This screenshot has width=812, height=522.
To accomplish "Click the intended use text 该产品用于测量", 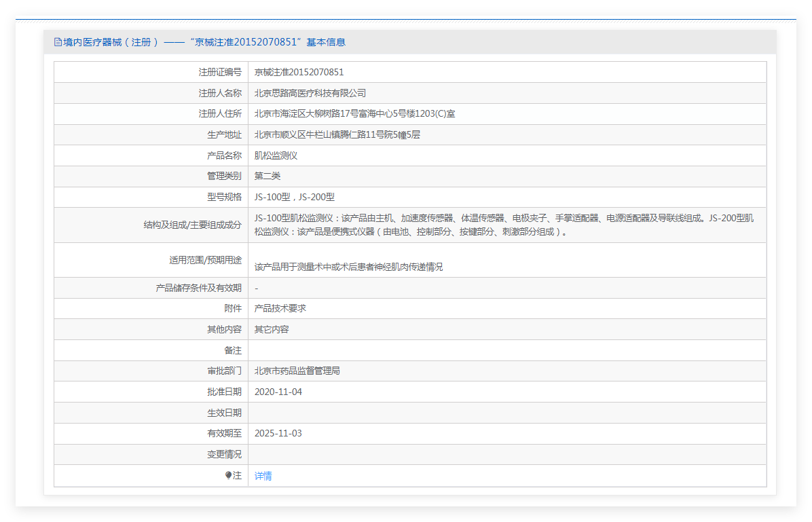I will tap(348, 267).
